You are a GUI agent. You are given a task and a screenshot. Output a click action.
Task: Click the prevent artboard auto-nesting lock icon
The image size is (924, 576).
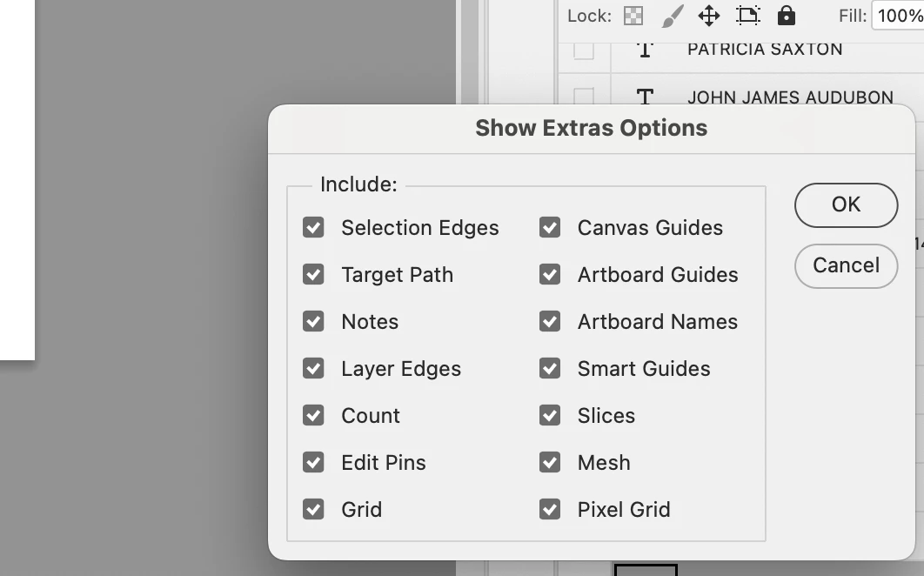coord(747,16)
